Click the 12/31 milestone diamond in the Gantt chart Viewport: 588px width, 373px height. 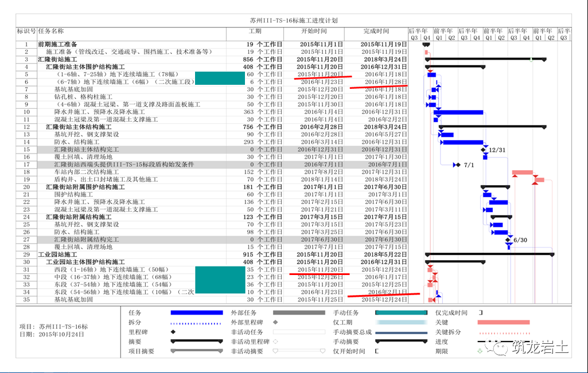click(x=484, y=150)
